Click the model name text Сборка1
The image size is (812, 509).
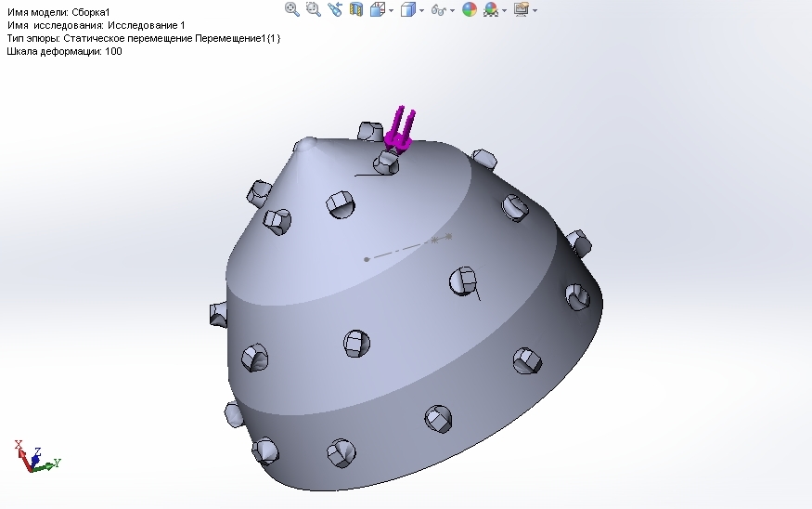click(91, 12)
